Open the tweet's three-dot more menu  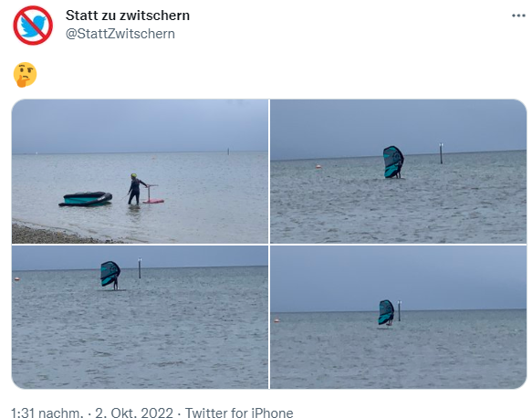tap(518, 16)
